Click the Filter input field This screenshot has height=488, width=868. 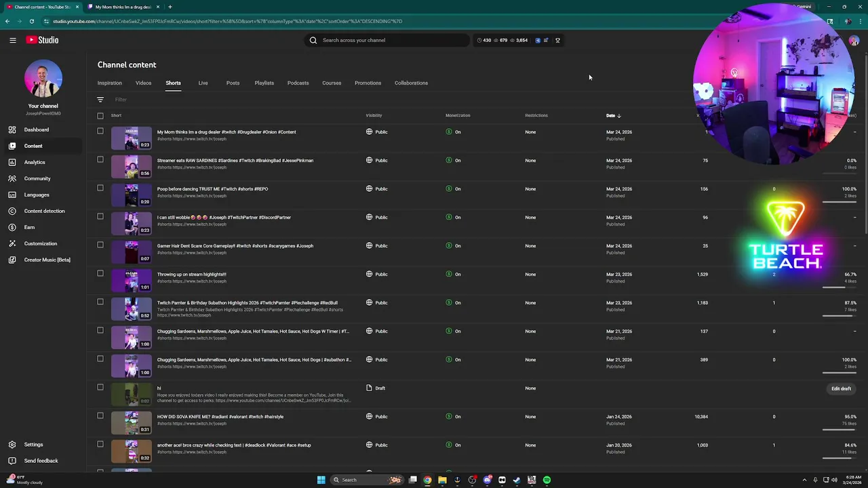click(x=121, y=100)
